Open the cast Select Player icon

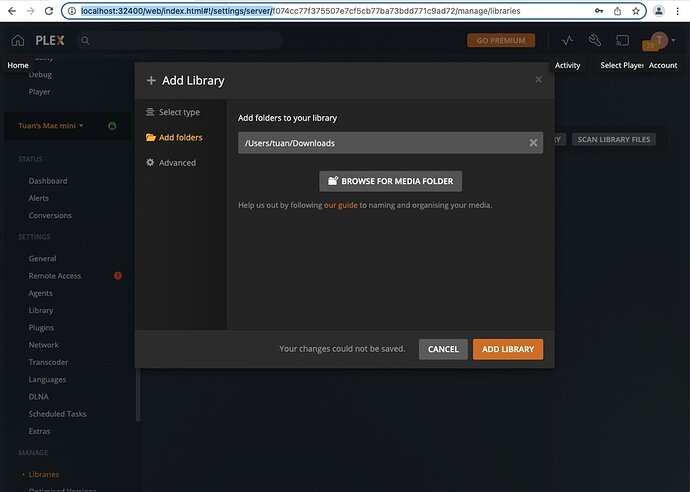[622, 40]
